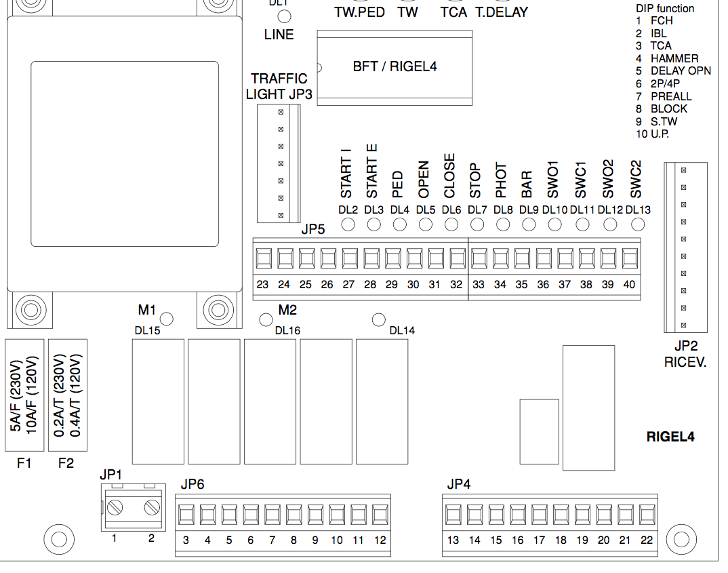This screenshot has width=728, height=573.
Task: Click the 'JP5' connector label
Action: [x=313, y=229]
